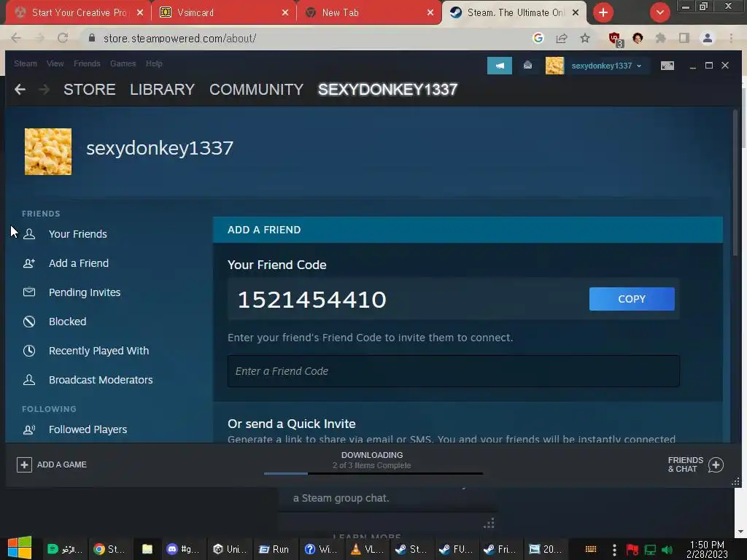Go to the COMMUNITY section
The height and width of the screenshot is (560, 747).
click(256, 90)
